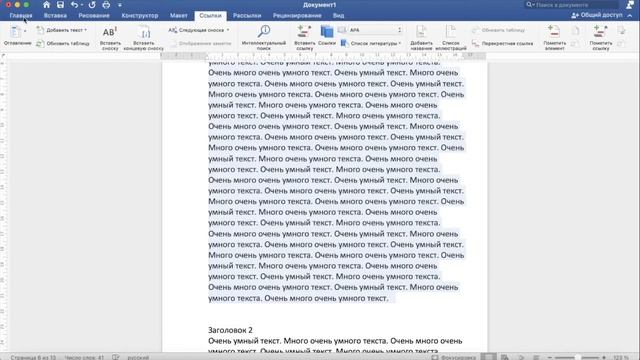Open the search options magnifier dropdown
This screenshot has width=640, height=360.
530,5
